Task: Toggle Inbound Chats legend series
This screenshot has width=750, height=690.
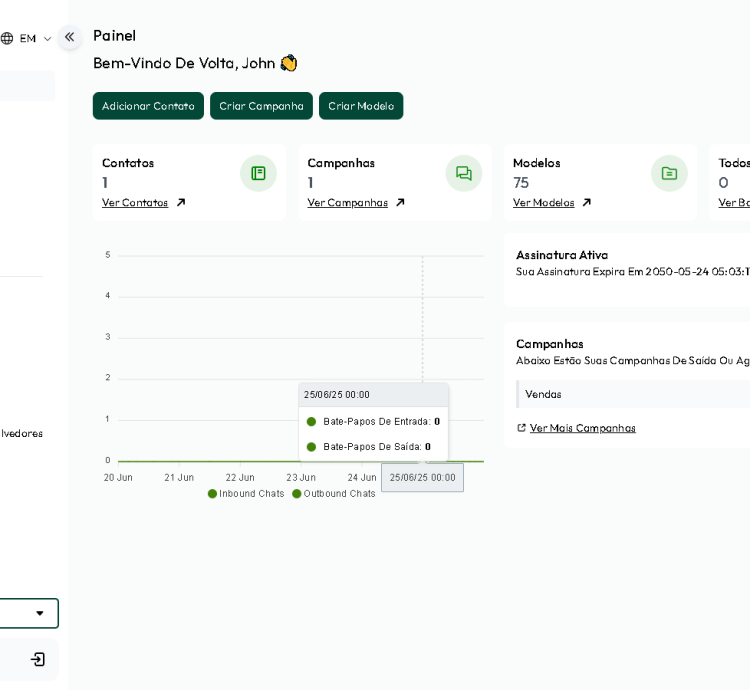Action: (246, 493)
